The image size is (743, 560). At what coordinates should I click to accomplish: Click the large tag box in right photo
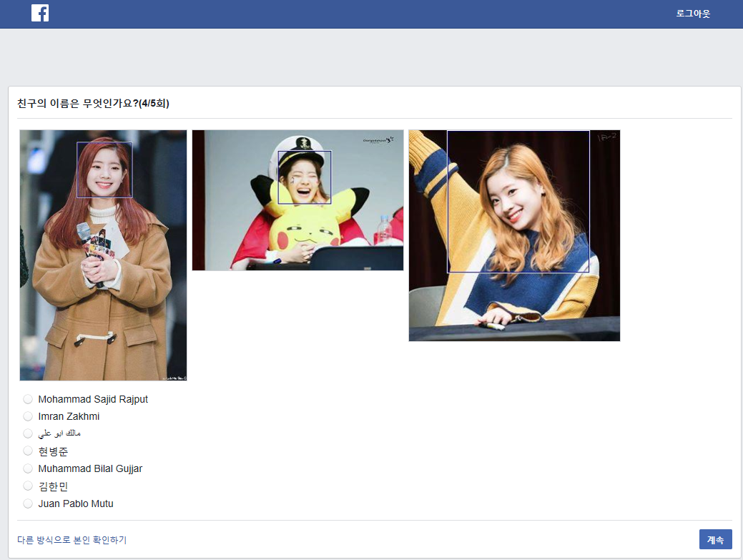pyautogui.click(x=518, y=201)
